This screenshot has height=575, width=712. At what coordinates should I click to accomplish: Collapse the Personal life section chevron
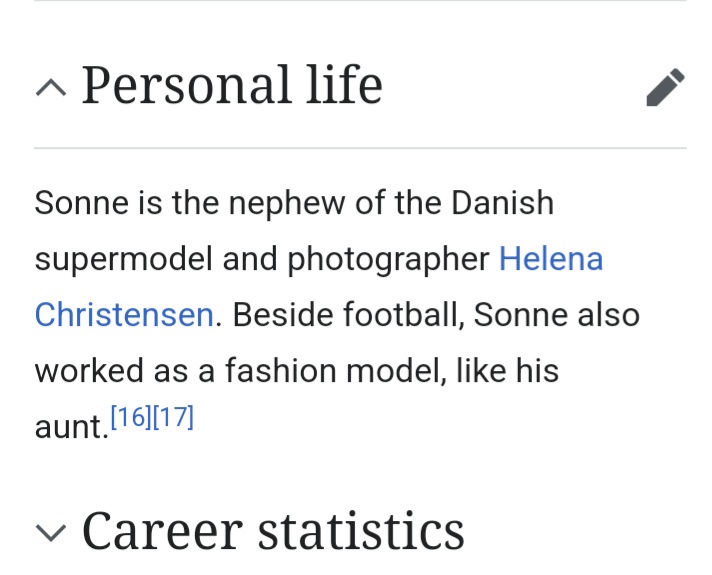click(49, 89)
